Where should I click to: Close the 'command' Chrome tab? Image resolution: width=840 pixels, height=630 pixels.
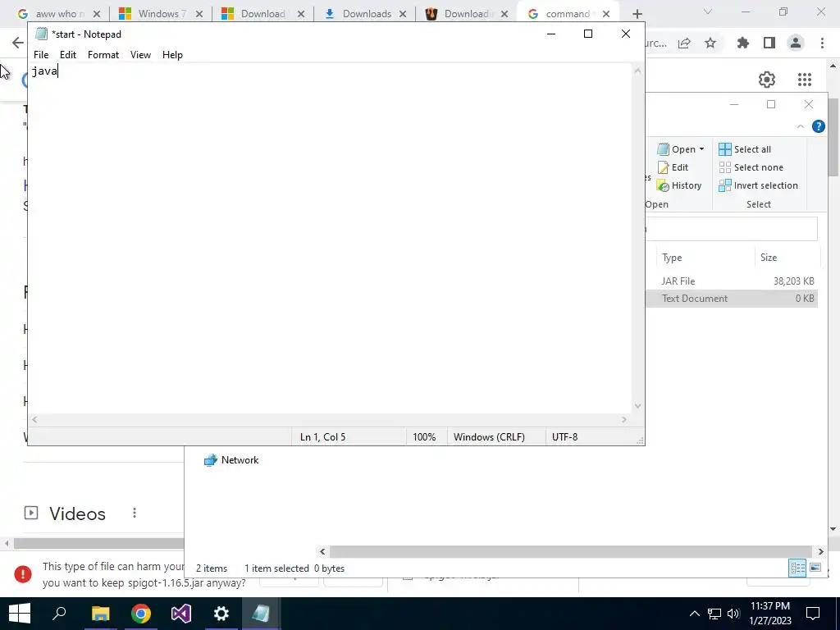pos(606,15)
